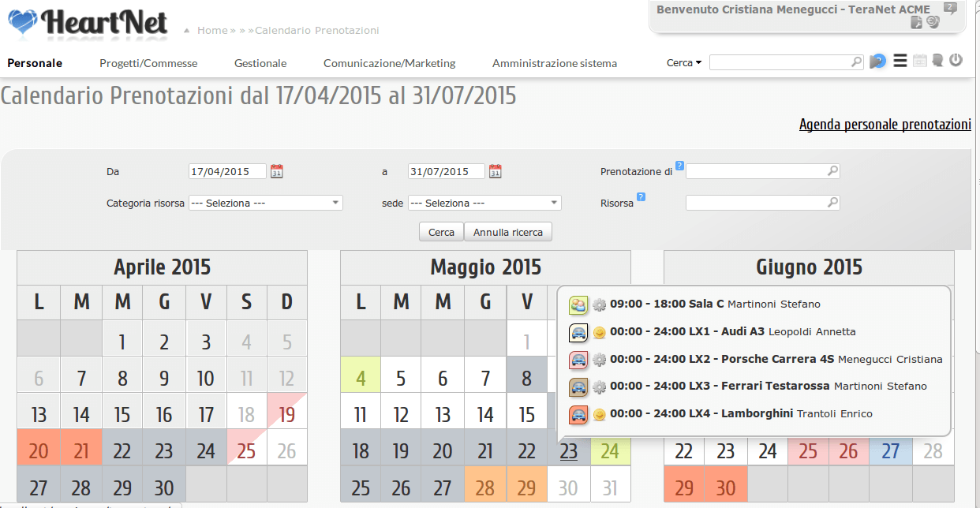Open the sede selection dropdown
The height and width of the screenshot is (508, 980).
pyautogui.click(x=484, y=203)
